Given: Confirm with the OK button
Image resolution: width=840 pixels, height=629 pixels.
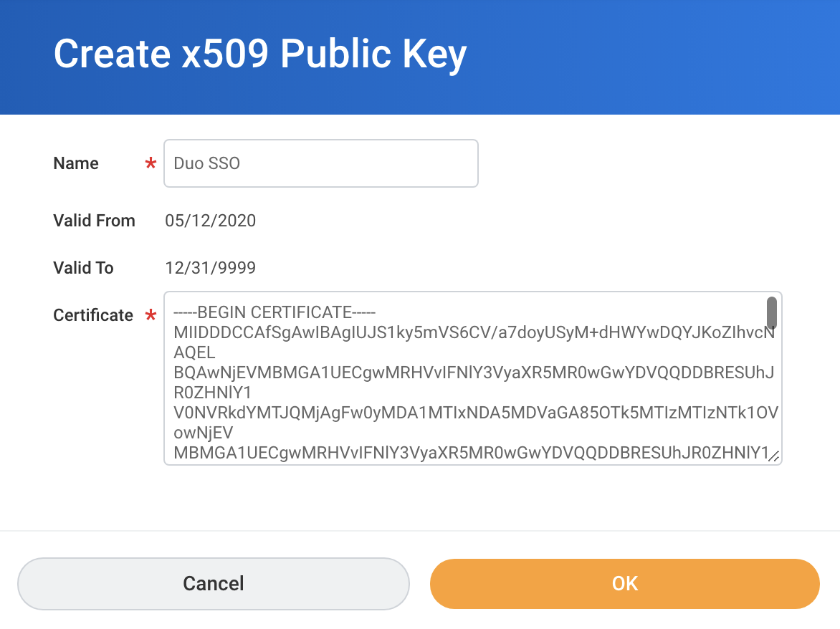Looking at the screenshot, I should click(x=624, y=583).
